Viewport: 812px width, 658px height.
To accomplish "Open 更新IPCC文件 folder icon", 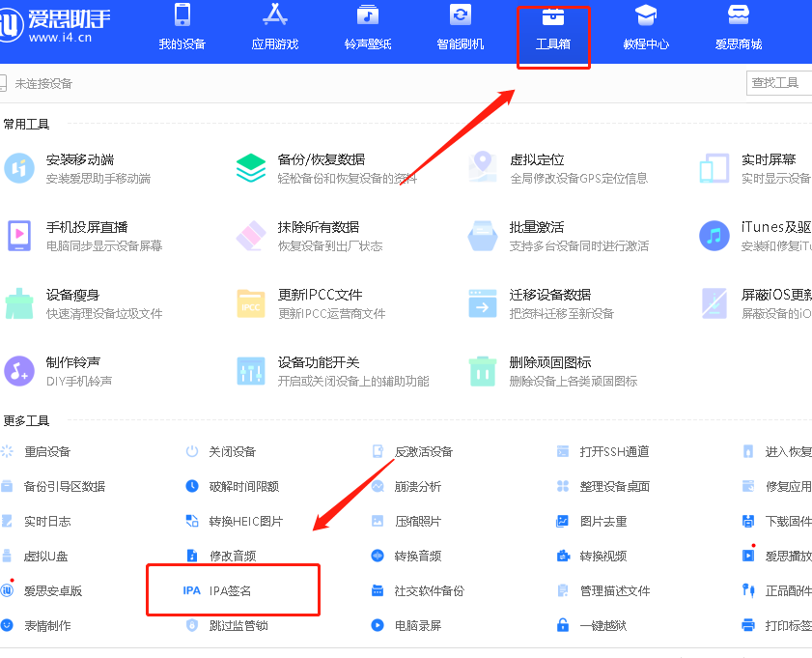I will point(251,304).
